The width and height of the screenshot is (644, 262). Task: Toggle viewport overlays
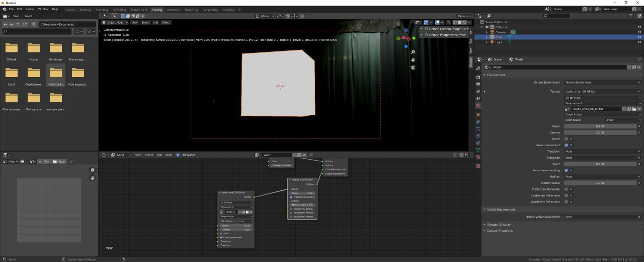(x=437, y=22)
